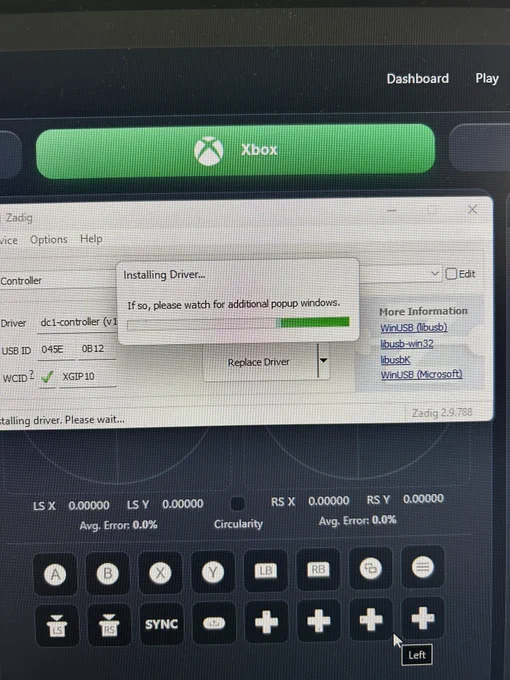Minimize the Zadig window
Screen dimensions: 510x680
(x=392, y=211)
